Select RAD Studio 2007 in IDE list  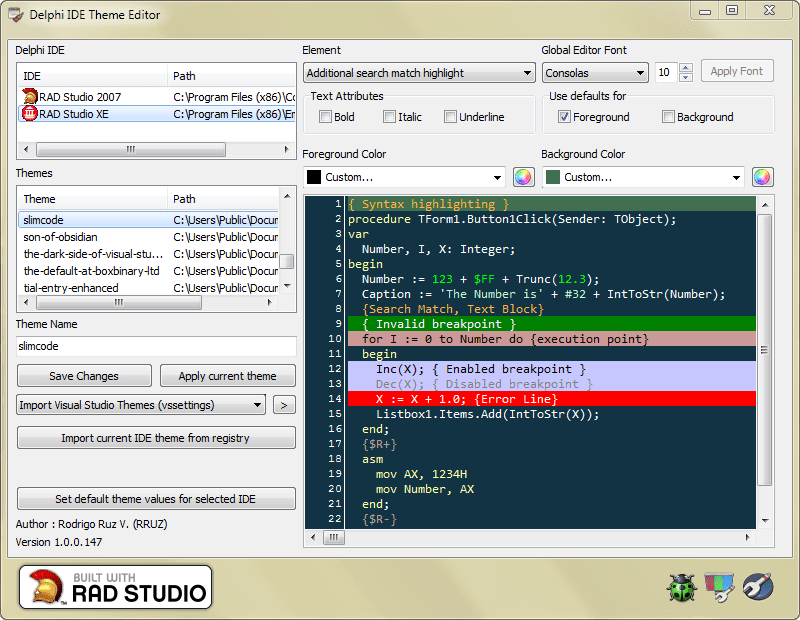click(157, 96)
